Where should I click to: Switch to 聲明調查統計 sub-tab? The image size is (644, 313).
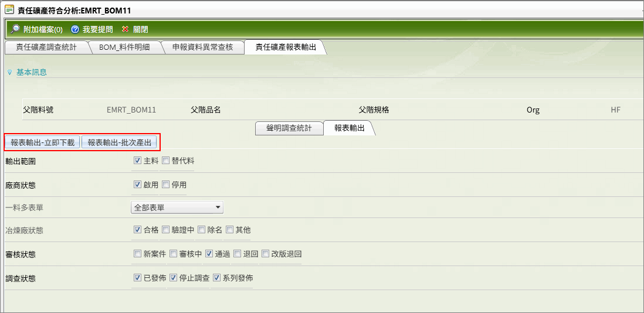(289, 128)
